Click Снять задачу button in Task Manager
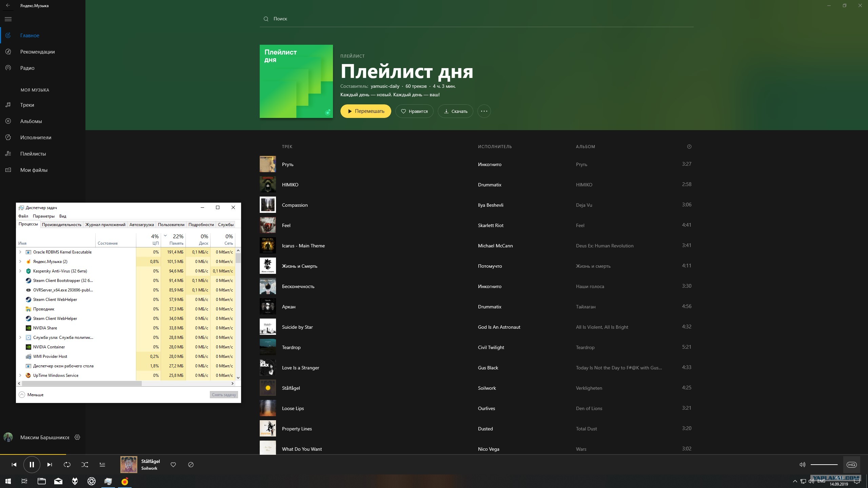 point(224,395)
